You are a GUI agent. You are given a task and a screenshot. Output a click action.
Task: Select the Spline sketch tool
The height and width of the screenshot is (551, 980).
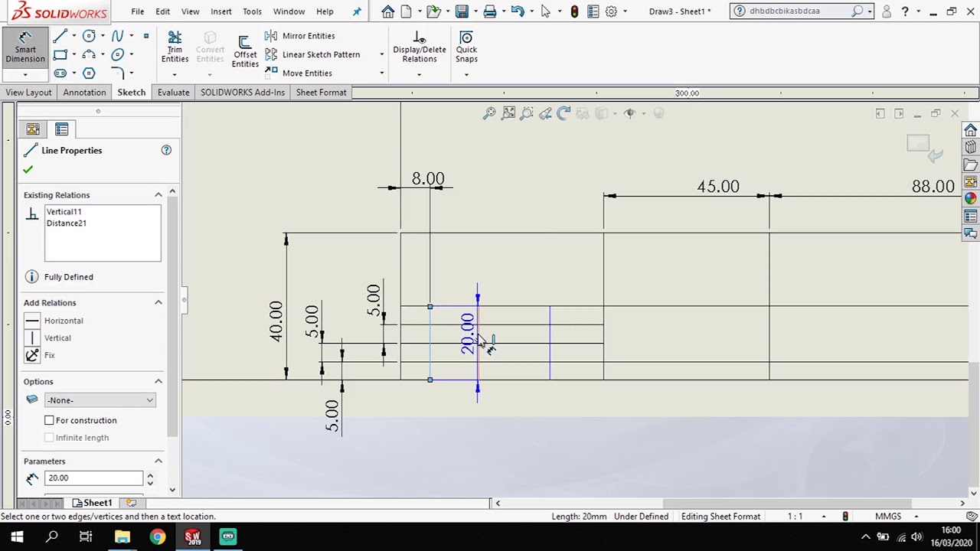[x=117, y=36]
